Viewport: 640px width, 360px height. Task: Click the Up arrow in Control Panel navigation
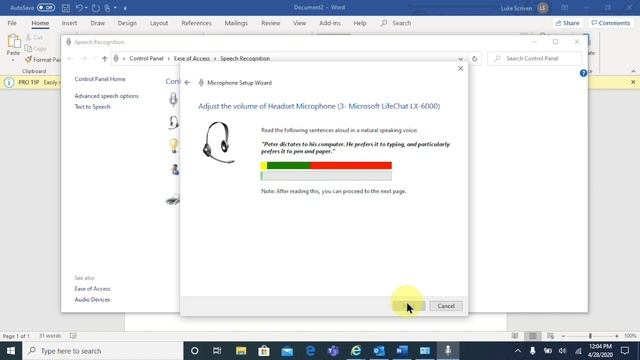pos(104,59)
